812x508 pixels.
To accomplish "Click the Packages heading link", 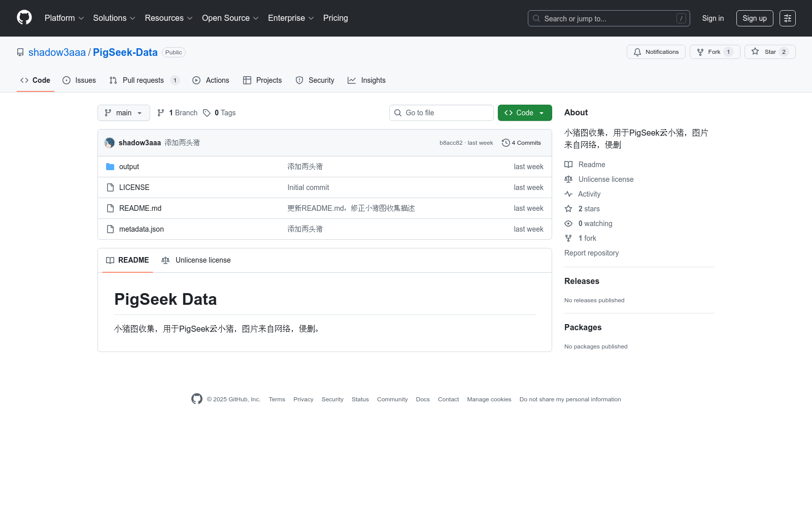I will [x=583, y=327].
